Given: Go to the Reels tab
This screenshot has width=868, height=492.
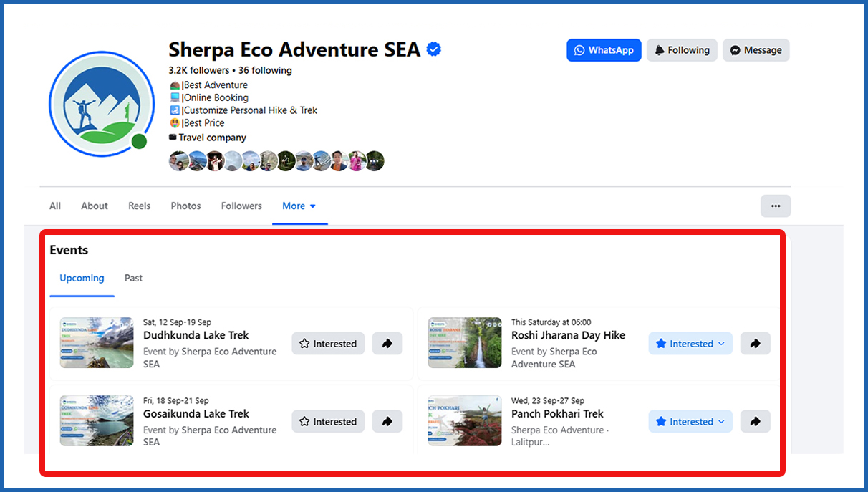Looking at the screenshot, I should coord(140,206).
